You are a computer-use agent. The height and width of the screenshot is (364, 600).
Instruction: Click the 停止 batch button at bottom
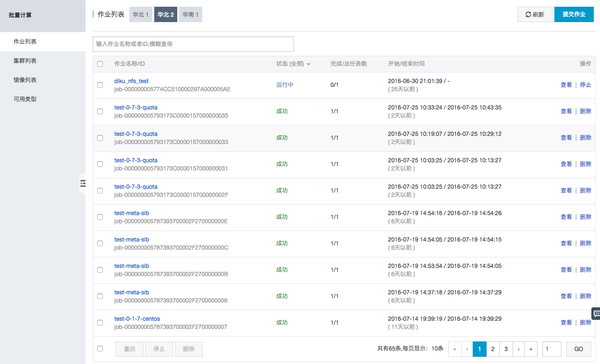[159, 349]
